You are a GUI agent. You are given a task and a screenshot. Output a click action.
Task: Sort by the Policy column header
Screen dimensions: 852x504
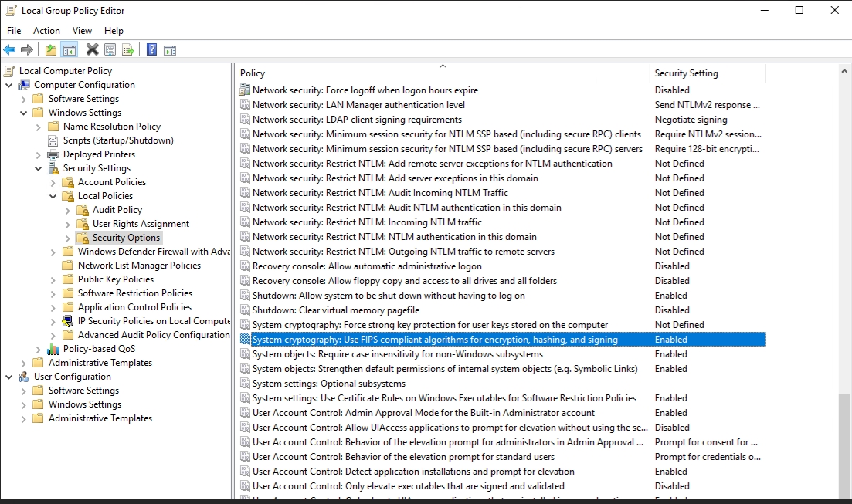[440, 73]
